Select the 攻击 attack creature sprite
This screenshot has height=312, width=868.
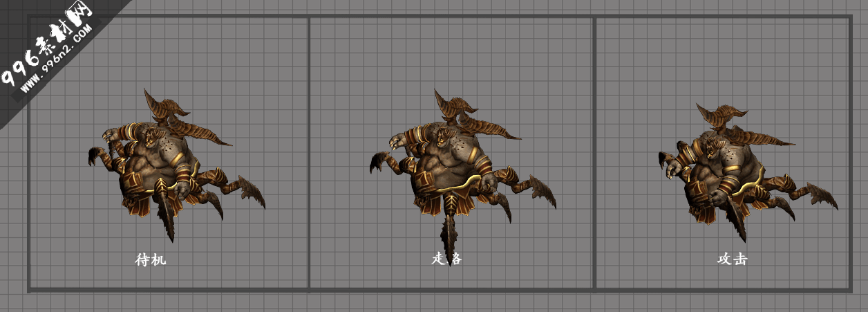(748, 172)
